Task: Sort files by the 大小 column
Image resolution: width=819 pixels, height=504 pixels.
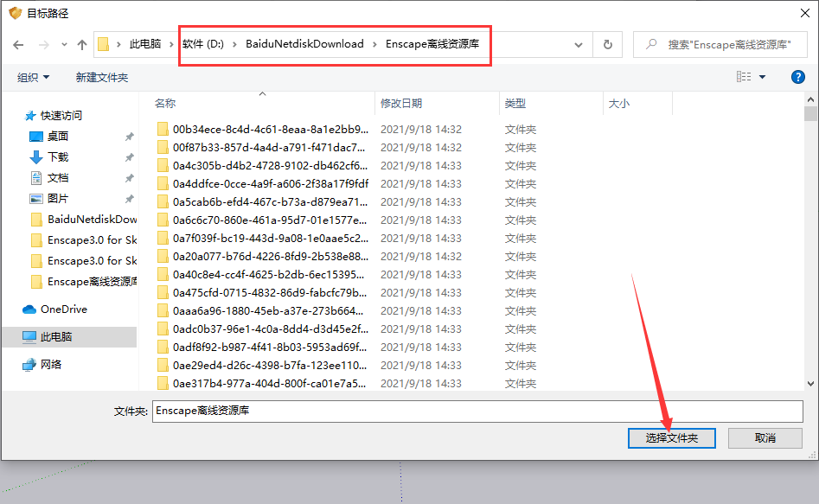Action: [x=619, y=104]
